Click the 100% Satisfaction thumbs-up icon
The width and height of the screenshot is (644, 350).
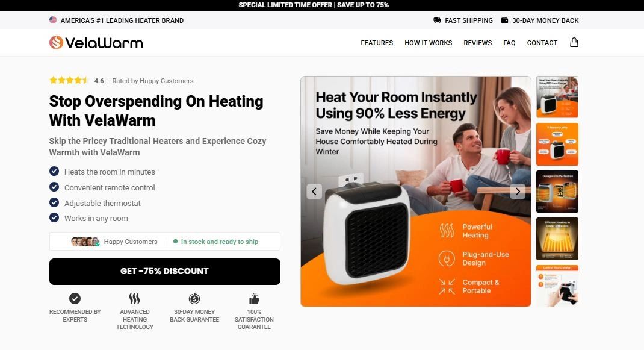254,299
